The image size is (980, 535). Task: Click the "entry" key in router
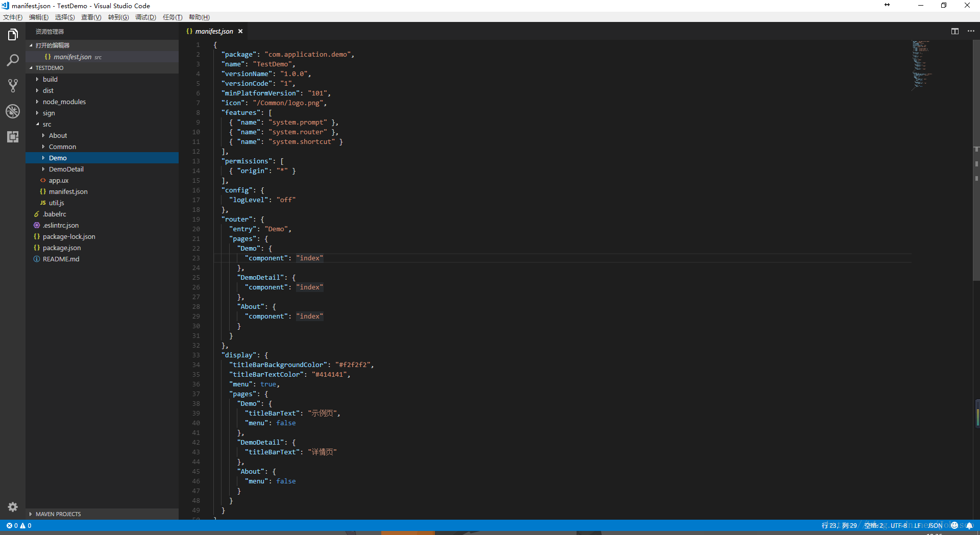point(242,229)
